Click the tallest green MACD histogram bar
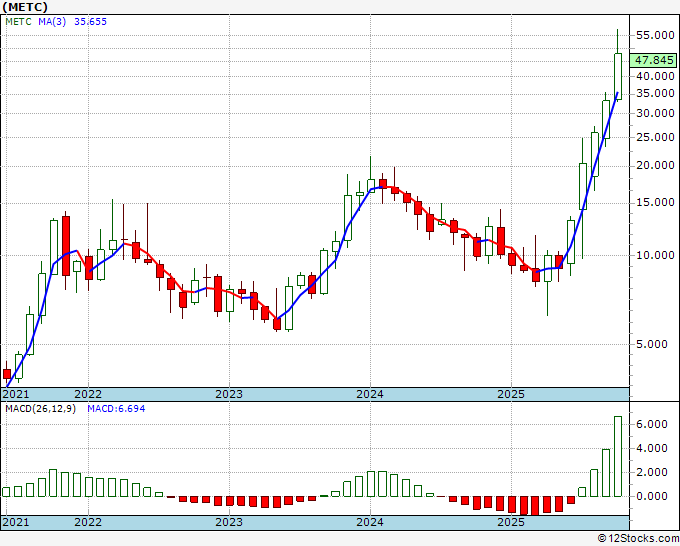Viewport: 680px width, 546px height. coord(618,456)
